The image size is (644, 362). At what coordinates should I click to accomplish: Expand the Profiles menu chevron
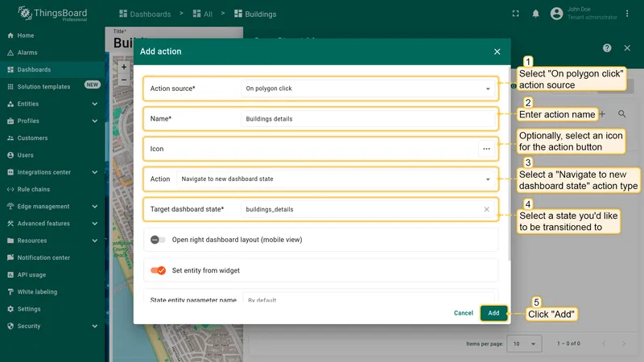(95, 121)
